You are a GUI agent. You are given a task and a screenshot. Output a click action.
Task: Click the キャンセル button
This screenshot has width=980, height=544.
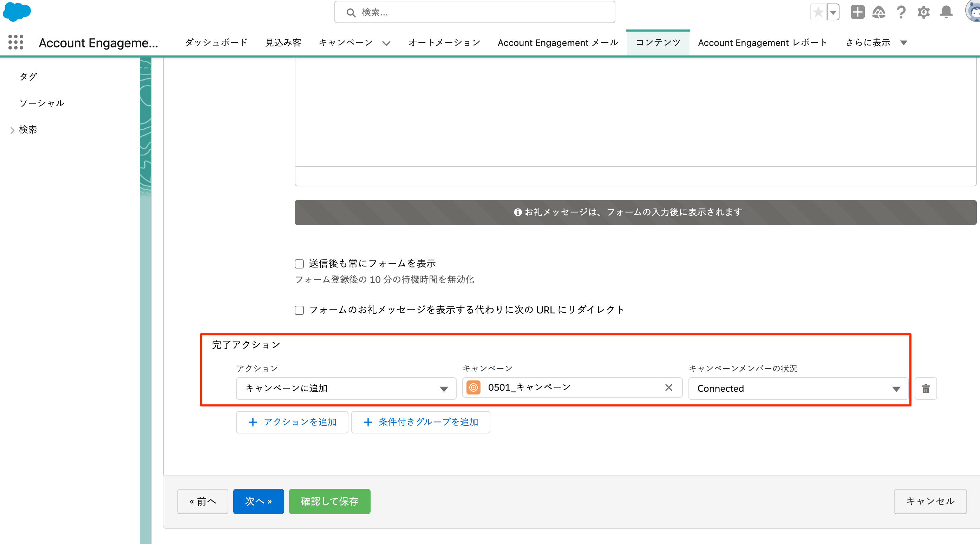930,502
